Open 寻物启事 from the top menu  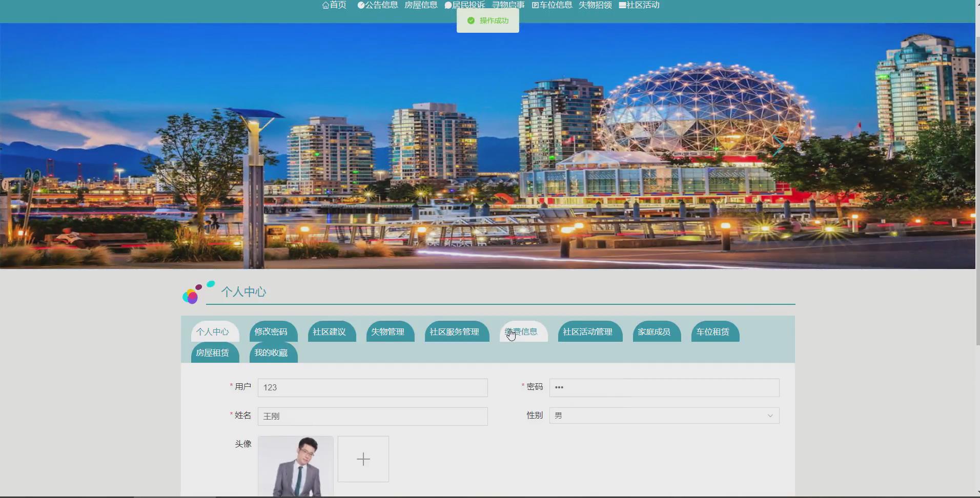(508, 5)
